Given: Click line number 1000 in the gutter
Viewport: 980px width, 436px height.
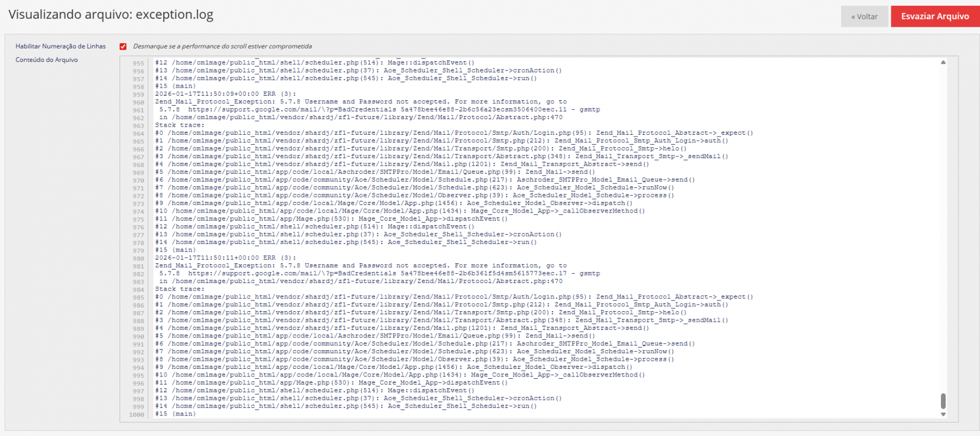Looking at the screenshot, I should point(136,415).
